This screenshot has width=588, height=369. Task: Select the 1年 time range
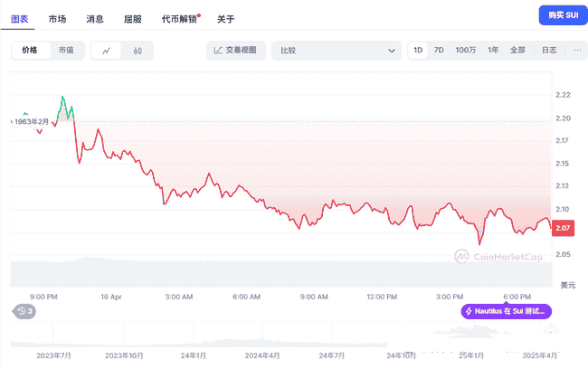(x=493, y=50)
